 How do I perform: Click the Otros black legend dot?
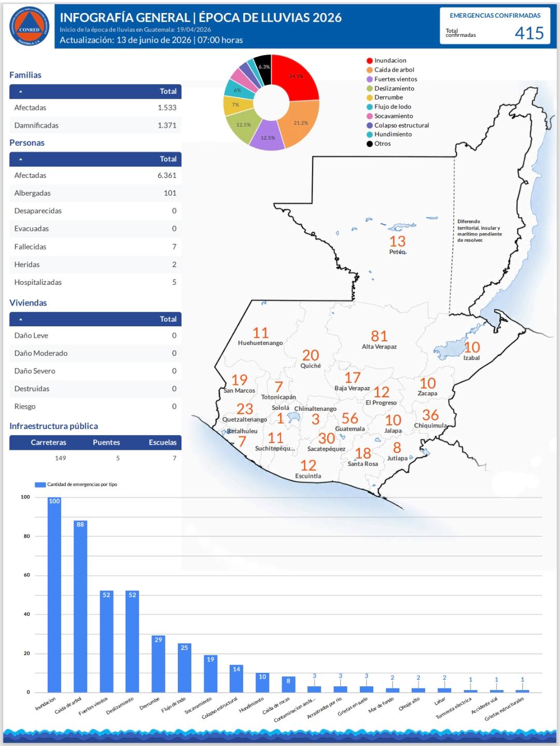[370, 144]
